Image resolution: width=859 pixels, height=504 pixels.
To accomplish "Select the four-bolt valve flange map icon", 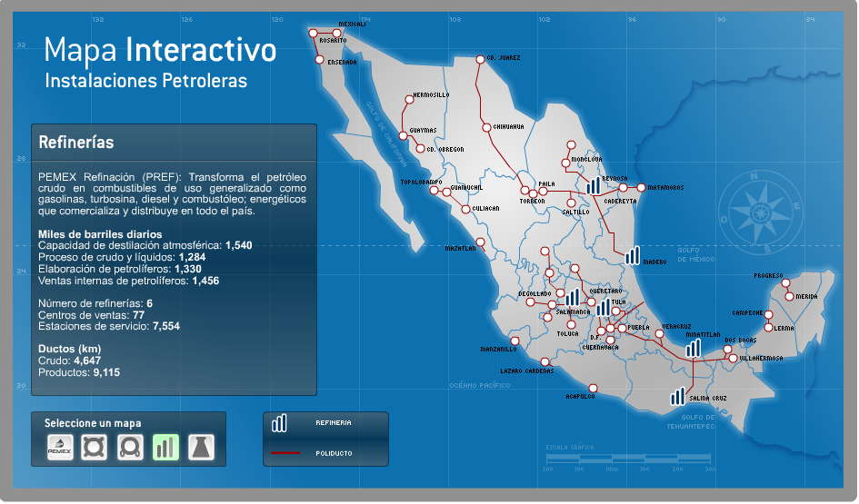I will pos(95,447).
